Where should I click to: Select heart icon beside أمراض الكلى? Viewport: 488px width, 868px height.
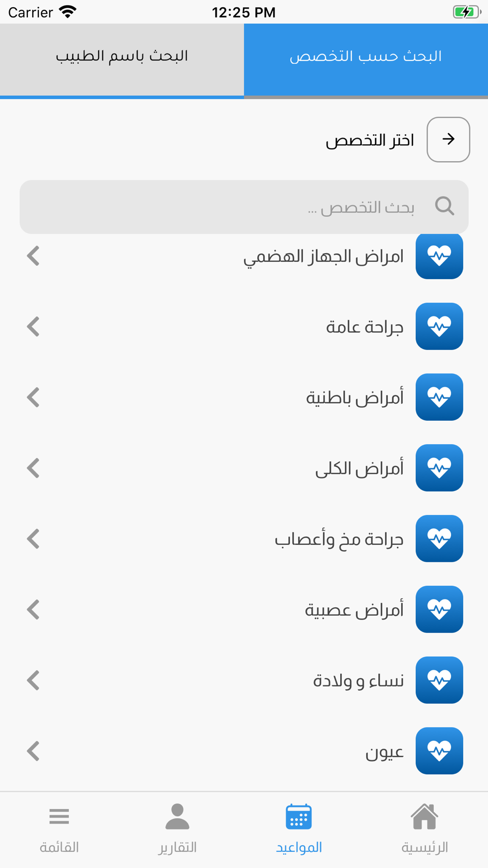(439, 468)
